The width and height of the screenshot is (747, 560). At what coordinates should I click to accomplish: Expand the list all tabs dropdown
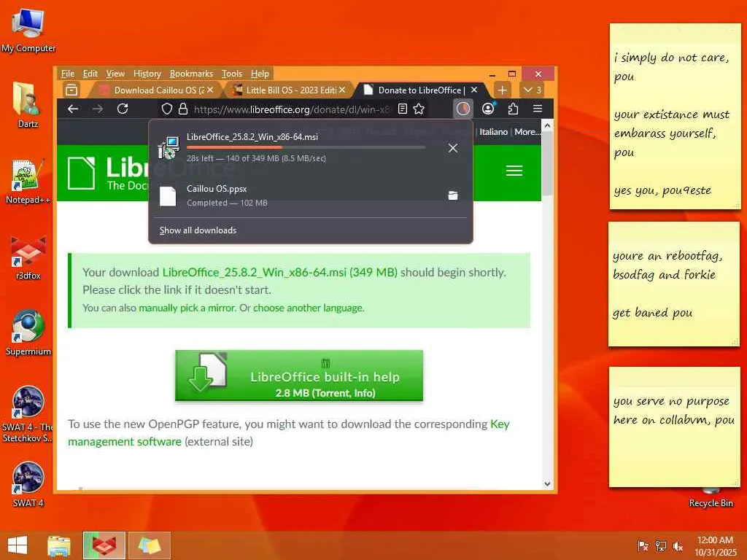532,90
